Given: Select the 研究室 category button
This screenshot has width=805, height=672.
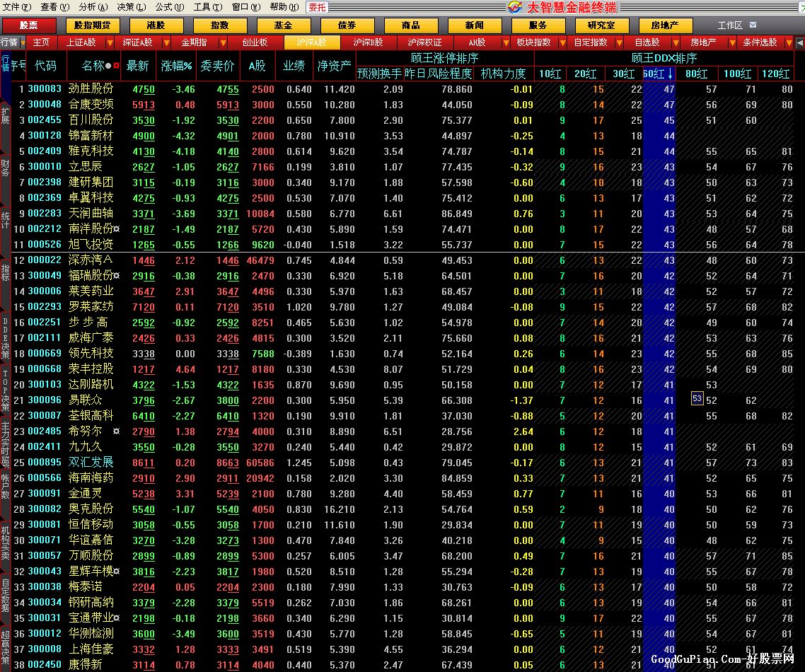Looking at the screenshot, I should pyautogui.click(x=602, y=25).
